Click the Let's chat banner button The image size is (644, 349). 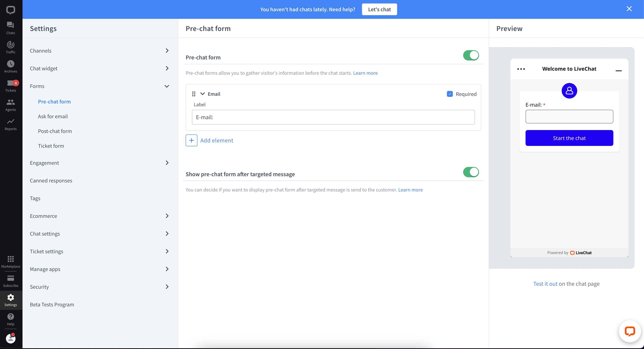(x=379, y=9)
